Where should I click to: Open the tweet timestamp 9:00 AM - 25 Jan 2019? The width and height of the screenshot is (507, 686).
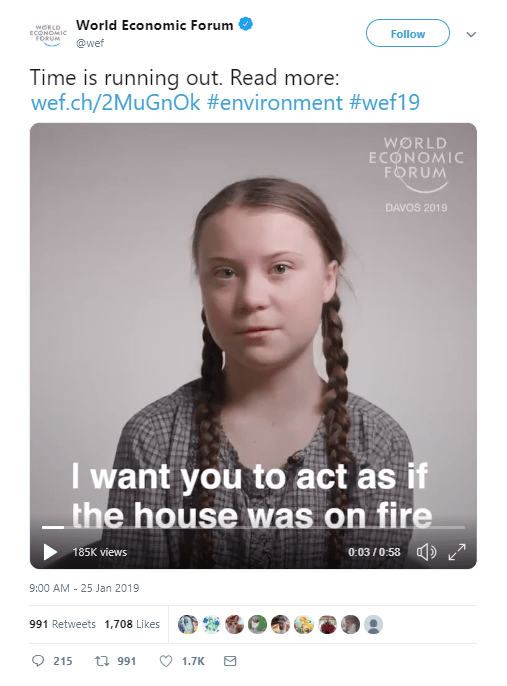[84, 588]
